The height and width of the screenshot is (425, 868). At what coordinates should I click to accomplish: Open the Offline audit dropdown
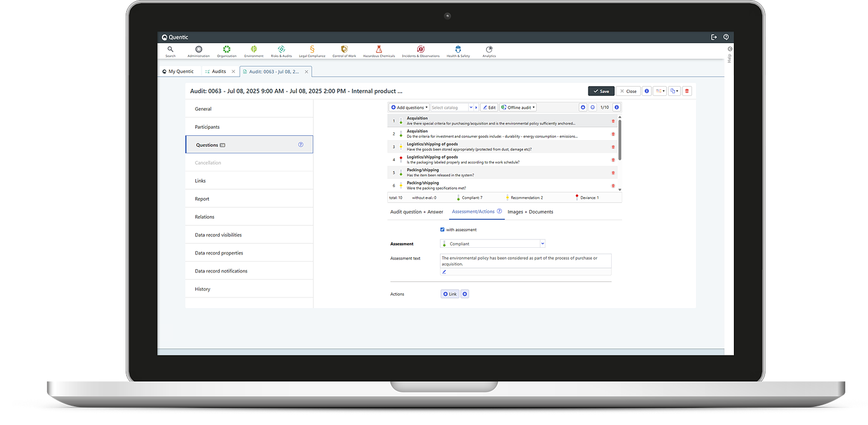(518, 108)
